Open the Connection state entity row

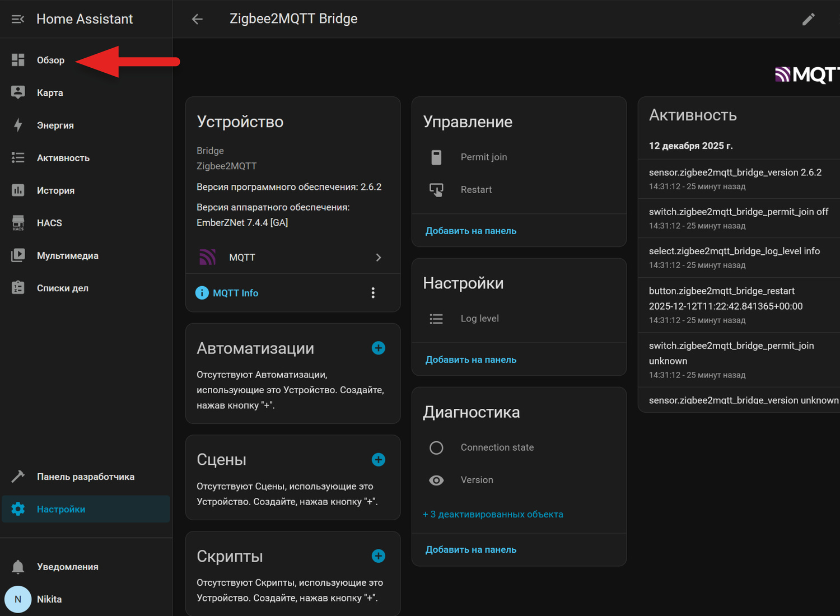[519, 447]
